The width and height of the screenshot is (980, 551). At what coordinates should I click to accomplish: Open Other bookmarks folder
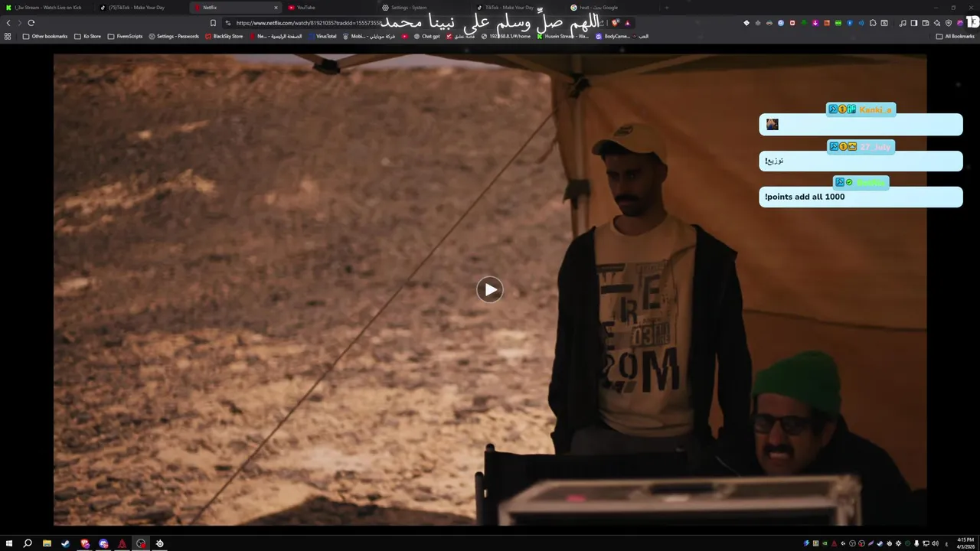click(x=45, y=36)
